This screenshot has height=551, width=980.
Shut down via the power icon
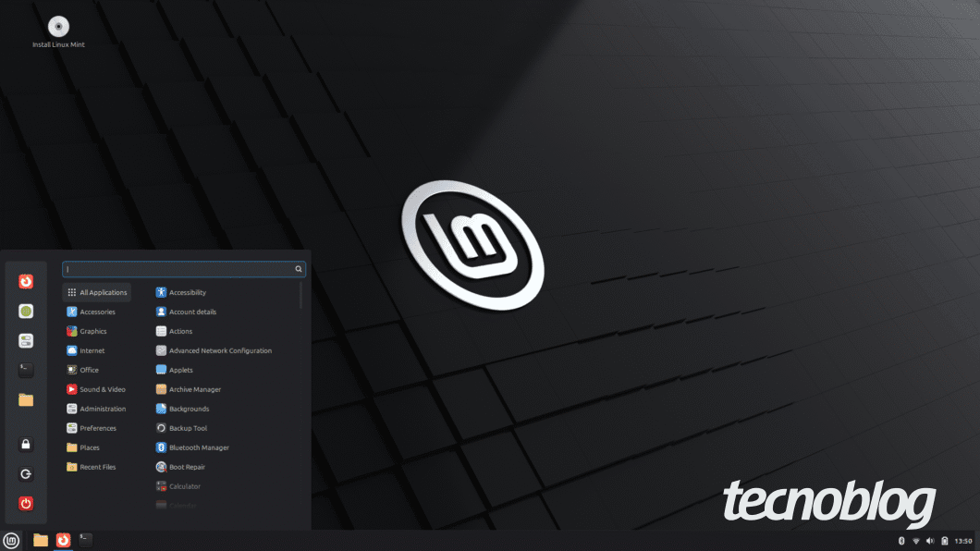pyautogui.click(x=26, y=503)
